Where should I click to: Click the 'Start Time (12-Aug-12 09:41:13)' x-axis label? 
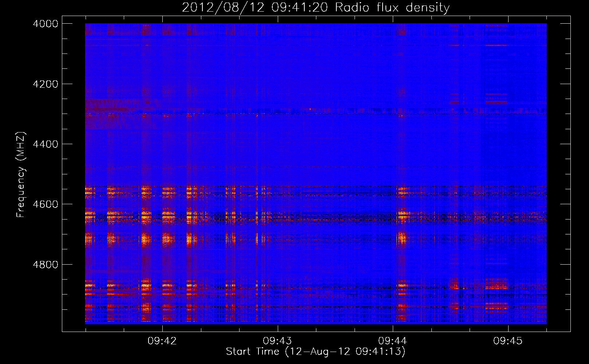(x=316, y=352)
